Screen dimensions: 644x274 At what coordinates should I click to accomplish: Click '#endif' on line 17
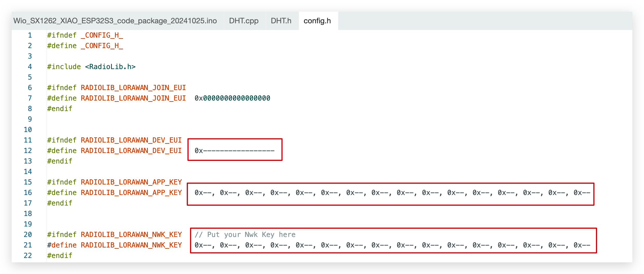click(x=60, y=203)
